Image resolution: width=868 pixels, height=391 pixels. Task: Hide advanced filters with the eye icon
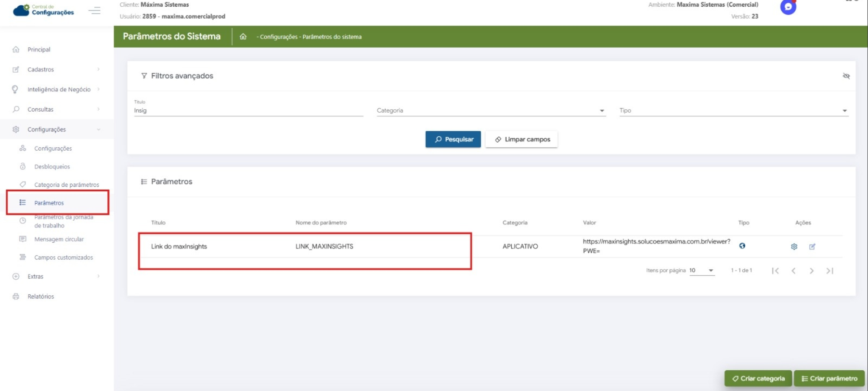pyautogui.click(x=846, y=76)
